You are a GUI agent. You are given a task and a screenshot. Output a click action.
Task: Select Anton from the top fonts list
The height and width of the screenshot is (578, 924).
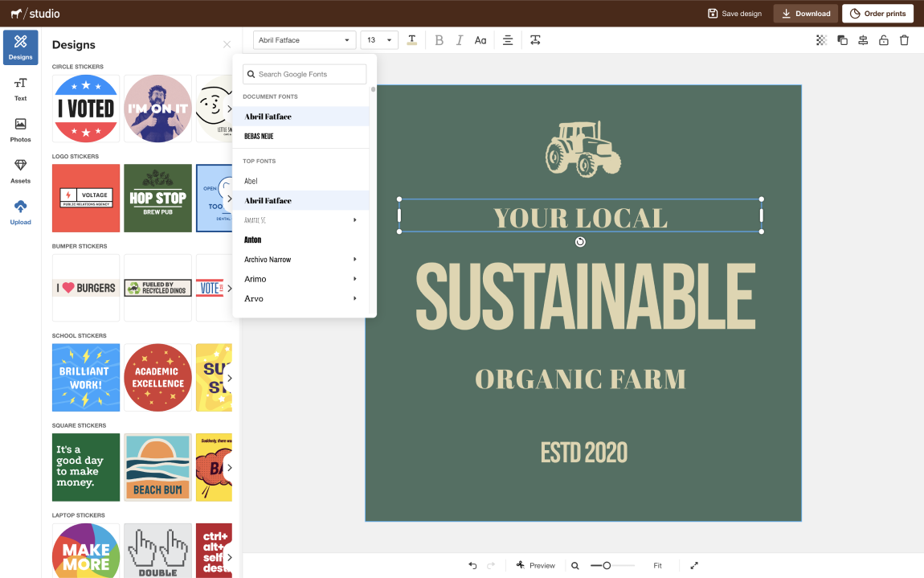(x=253, y=240)
